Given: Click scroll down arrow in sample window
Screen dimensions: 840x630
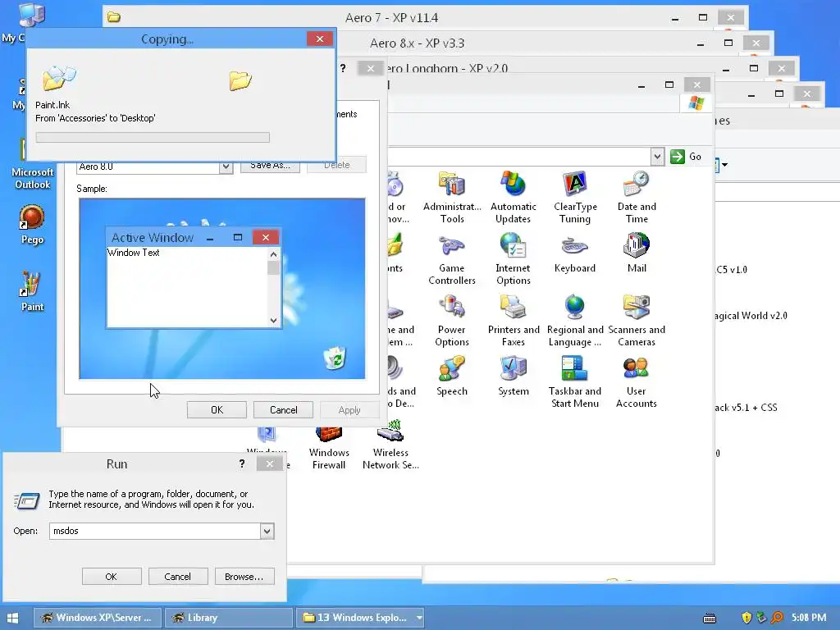Looking at the screenshot, I should pyautogui.click(x=274, y=321).
